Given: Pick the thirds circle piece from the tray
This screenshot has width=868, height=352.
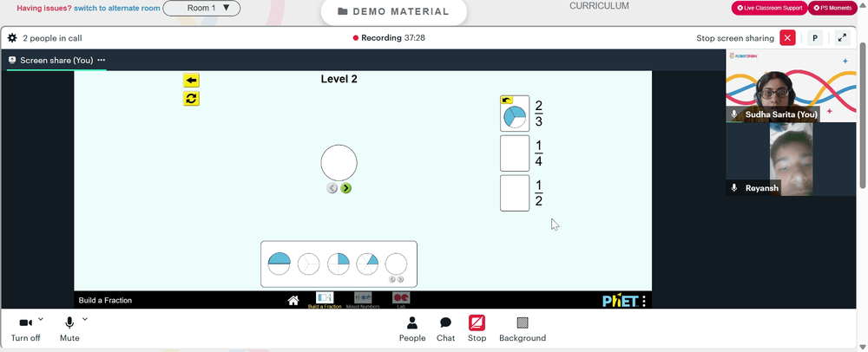Looking at the screenshot, I should pyautogui.click(x=309, y=264).
